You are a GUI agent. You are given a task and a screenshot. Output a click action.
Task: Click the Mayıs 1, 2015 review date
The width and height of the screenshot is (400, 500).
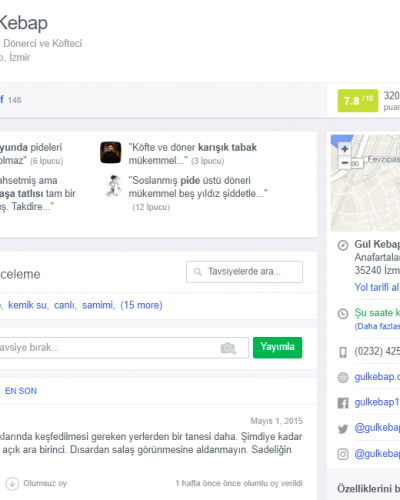(276, 421)
